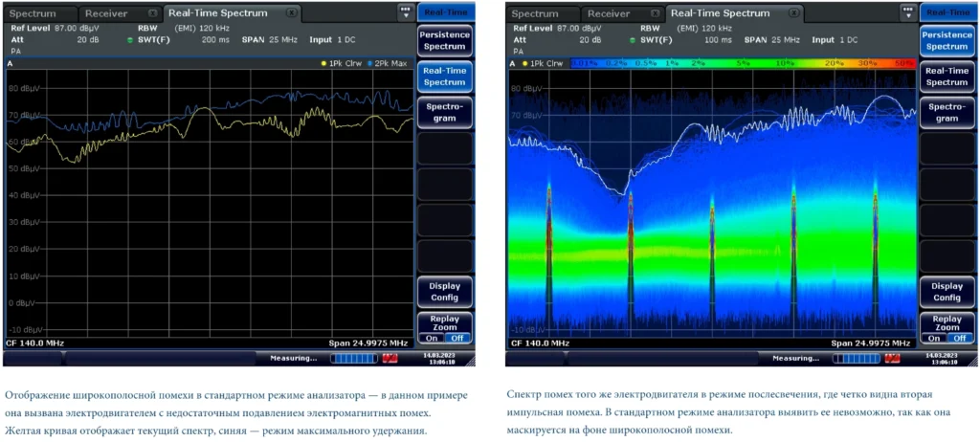This screenshot has height=442, width=980.
Task: Switch to Spectrum tab in left analyzer
Action: point(40,13)
